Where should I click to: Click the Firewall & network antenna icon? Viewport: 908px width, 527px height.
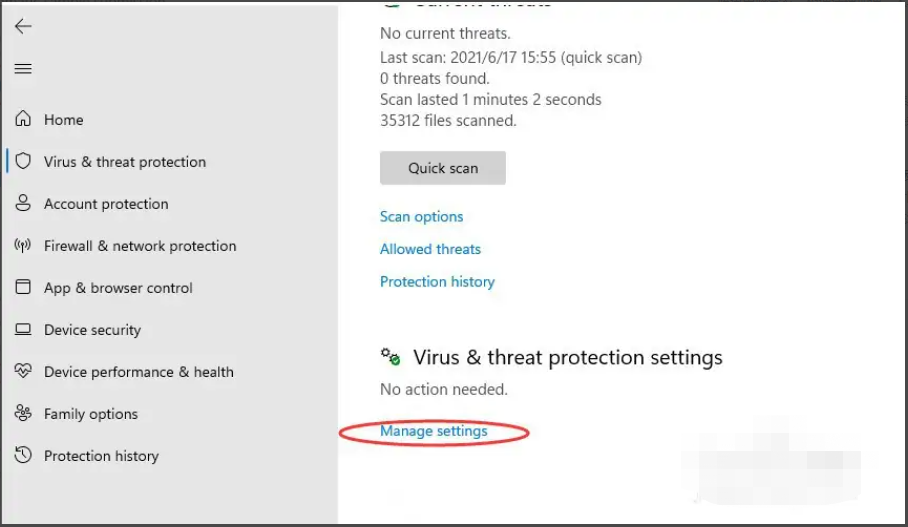click(x=23, y=245)
